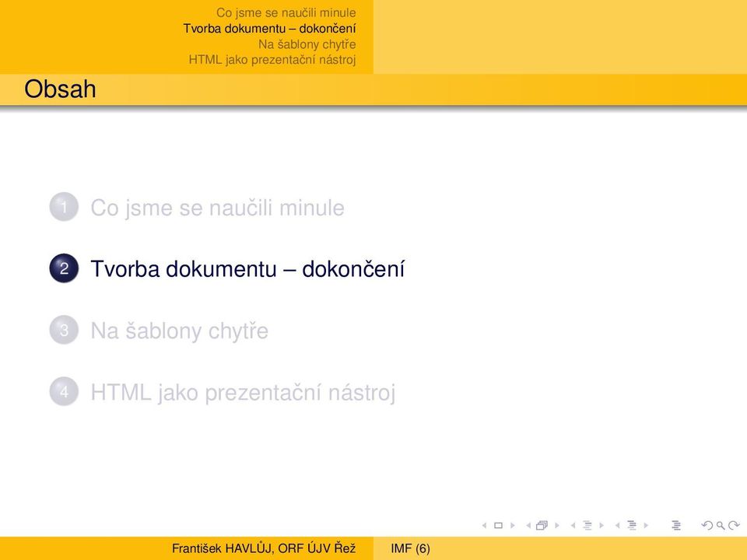Select outline item 'Co jsme se naučili minule'
This screenshot has width=747, height=560.
tap(217, 208)
